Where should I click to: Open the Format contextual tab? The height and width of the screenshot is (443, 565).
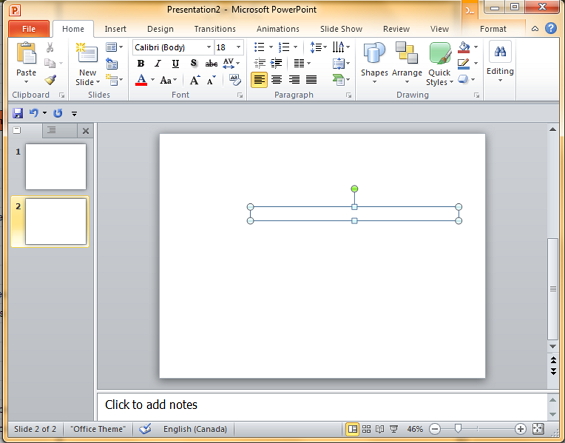(493, 29)
